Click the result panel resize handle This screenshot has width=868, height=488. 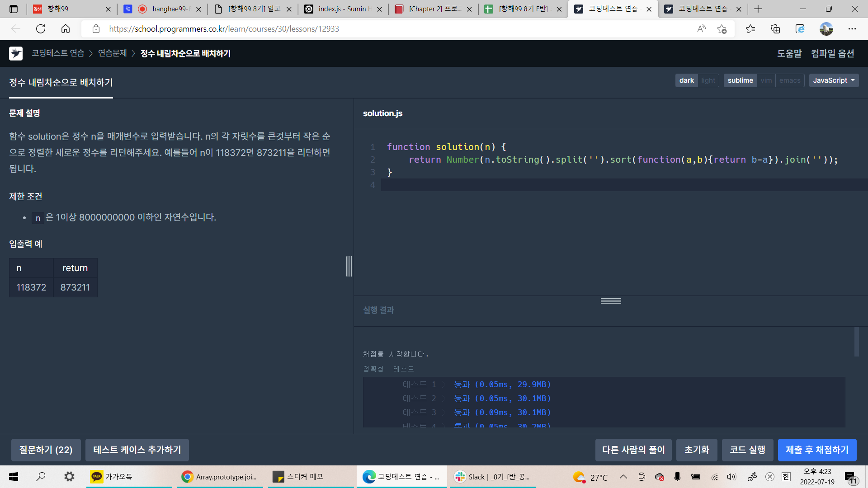[611, 301]
